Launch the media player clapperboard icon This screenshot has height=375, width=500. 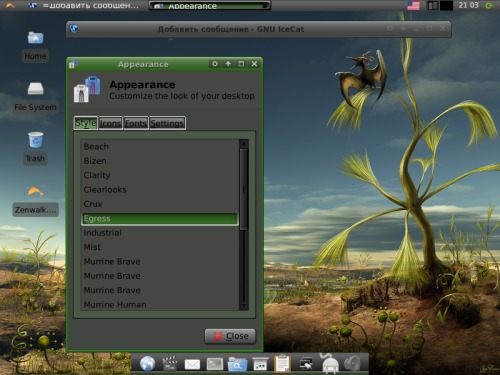(x=170, y=363)
